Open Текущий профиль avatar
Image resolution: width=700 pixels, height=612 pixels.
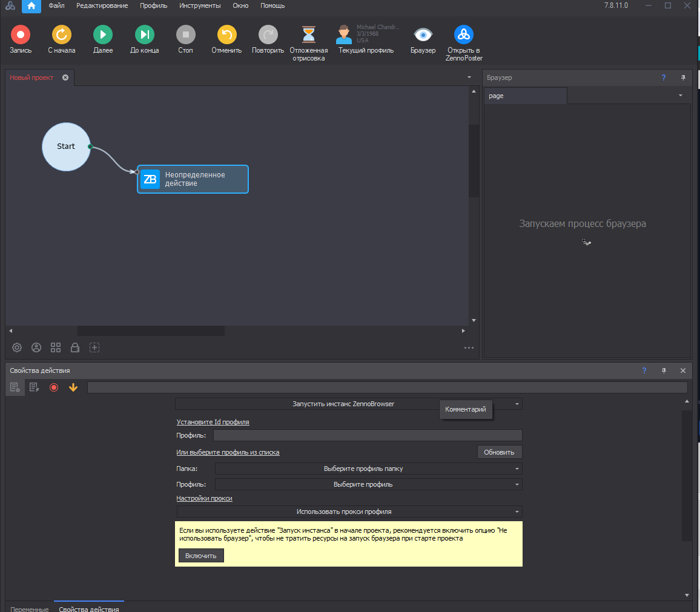(x=344, y=35)
